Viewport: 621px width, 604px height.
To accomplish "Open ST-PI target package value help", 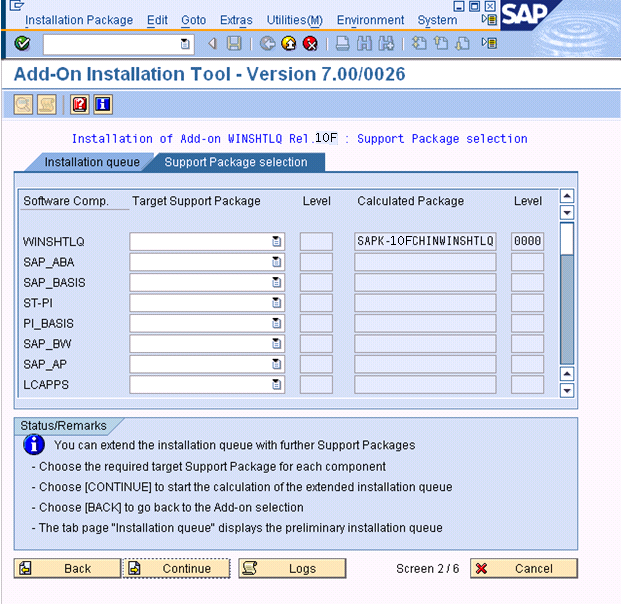I will pyautogui.click(x=276, y=303).
